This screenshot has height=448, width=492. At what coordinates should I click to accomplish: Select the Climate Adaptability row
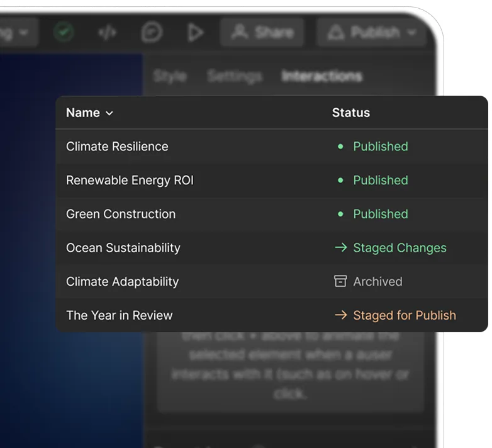[x=271, y=282]
